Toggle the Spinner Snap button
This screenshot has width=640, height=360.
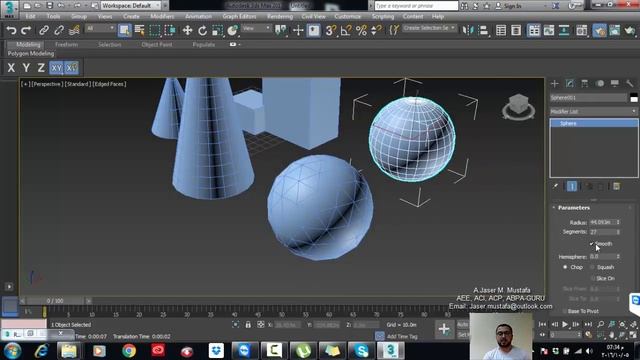[376, 30]
